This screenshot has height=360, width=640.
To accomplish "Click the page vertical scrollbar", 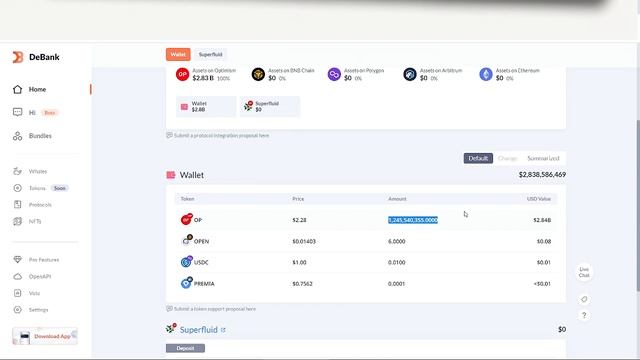I will point(638,206).
